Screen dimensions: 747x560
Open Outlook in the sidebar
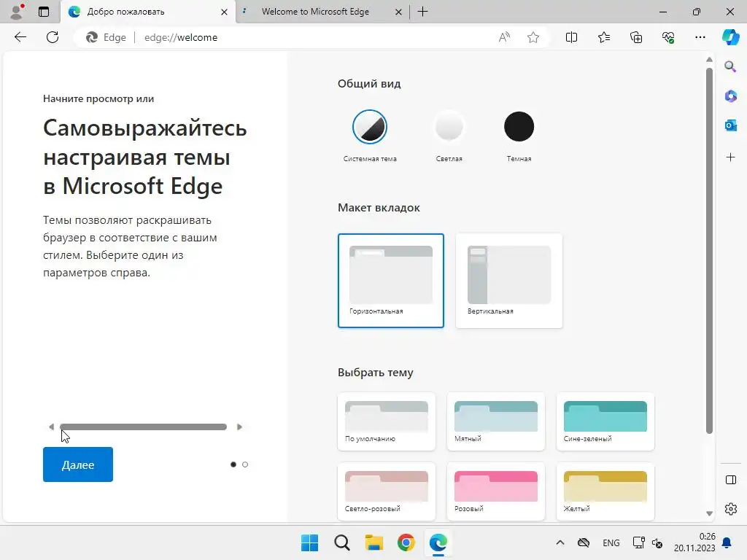[x=730, y=125]
